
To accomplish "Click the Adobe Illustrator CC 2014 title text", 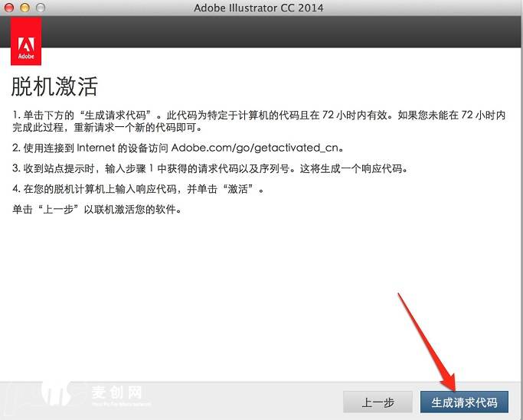I will [x=260, y=8].
